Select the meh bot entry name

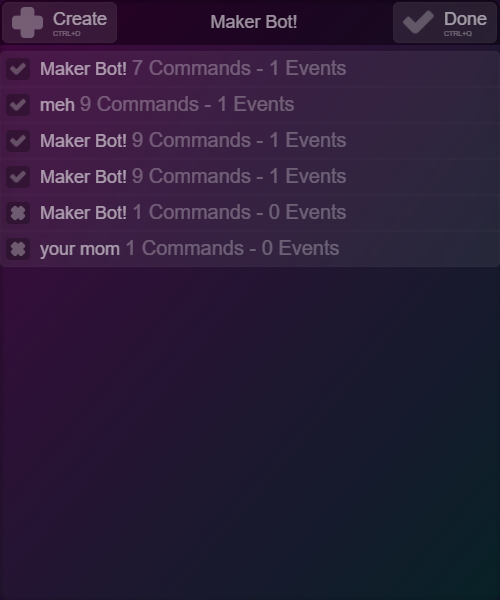[x=57, y=105]
